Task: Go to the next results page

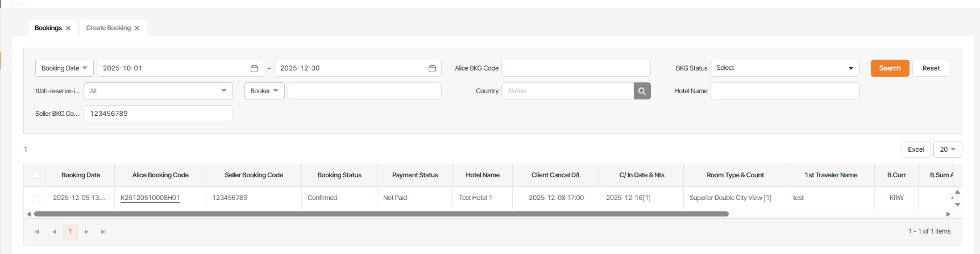Action: 86,232
